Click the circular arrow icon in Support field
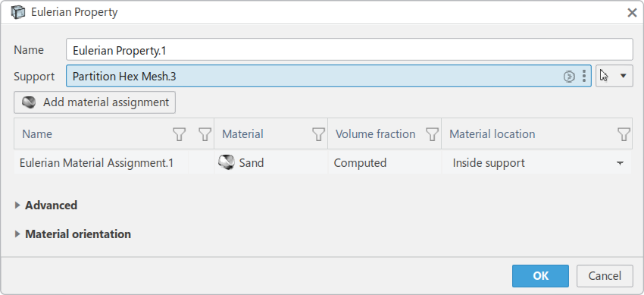 tap(569, 77)
